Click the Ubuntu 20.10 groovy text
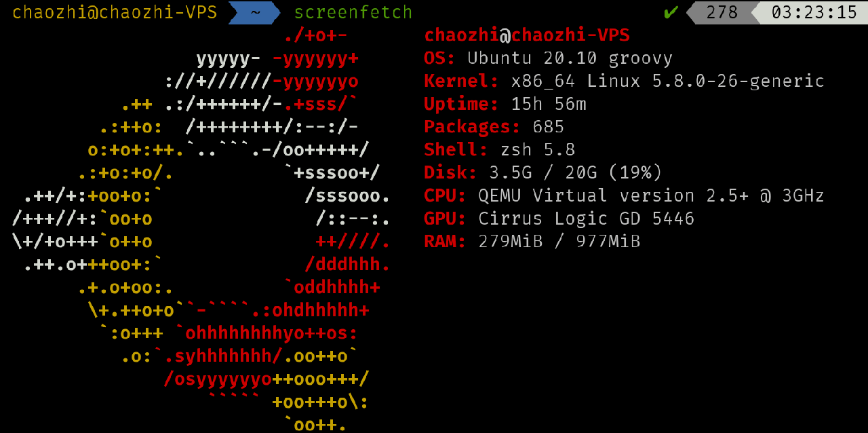The width and height of the screenshot is (868, 433). pyautogui.click(x=570, y=58)
